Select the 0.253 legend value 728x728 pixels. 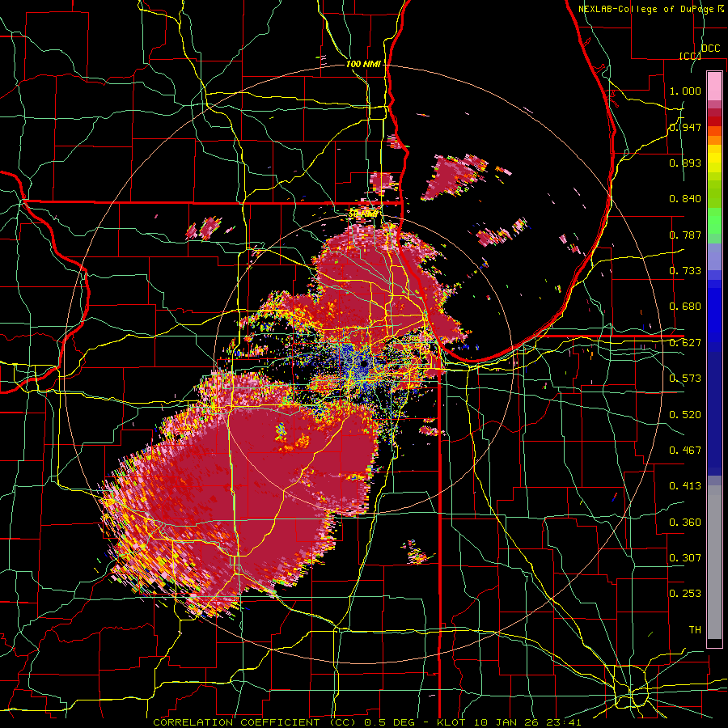(x=685, y=594)
